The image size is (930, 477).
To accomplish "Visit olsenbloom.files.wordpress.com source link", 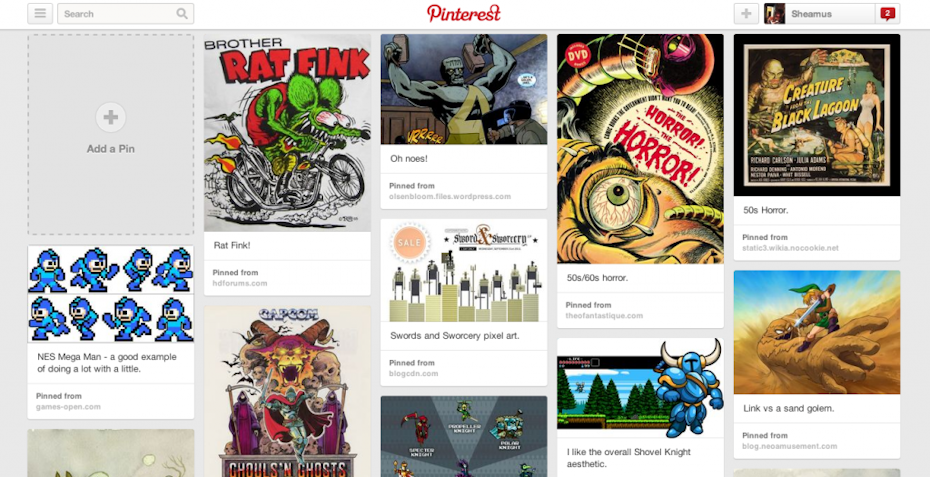I will point(450,196).
